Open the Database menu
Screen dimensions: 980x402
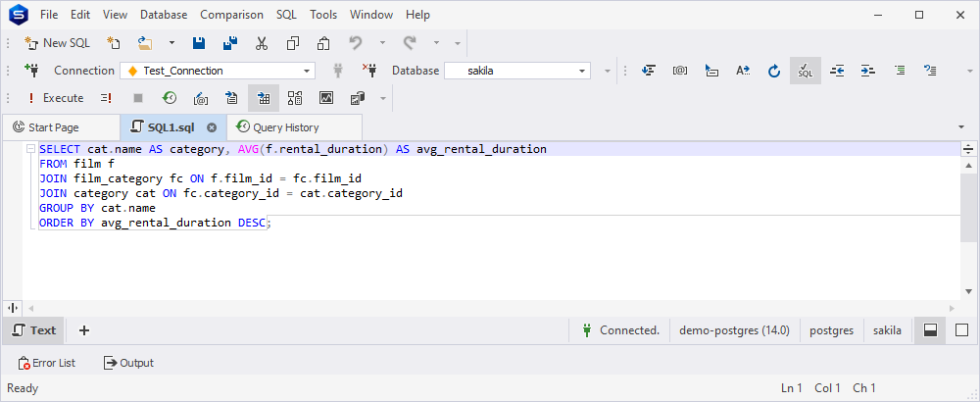164,15
